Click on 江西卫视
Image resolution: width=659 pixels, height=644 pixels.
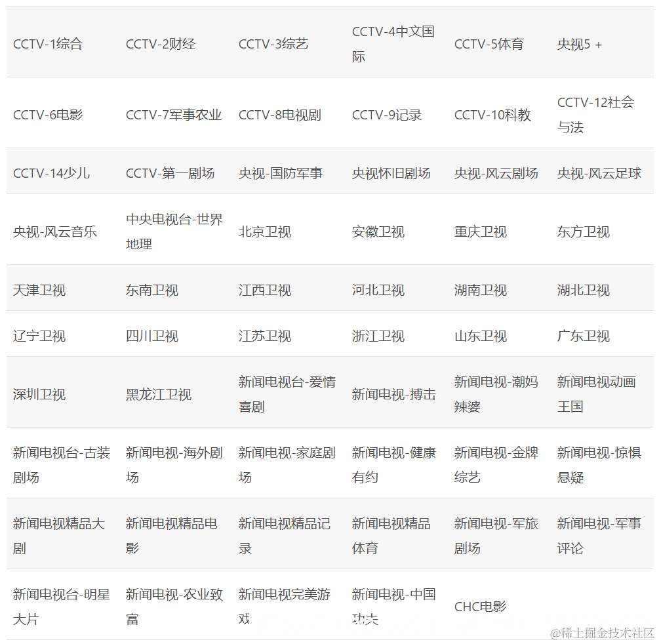(x=265, y=290)
